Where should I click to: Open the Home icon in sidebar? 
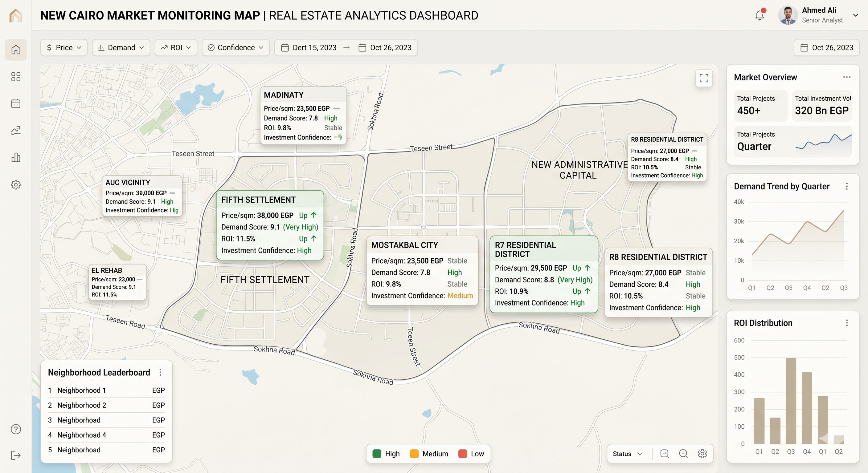coord(16,50)
